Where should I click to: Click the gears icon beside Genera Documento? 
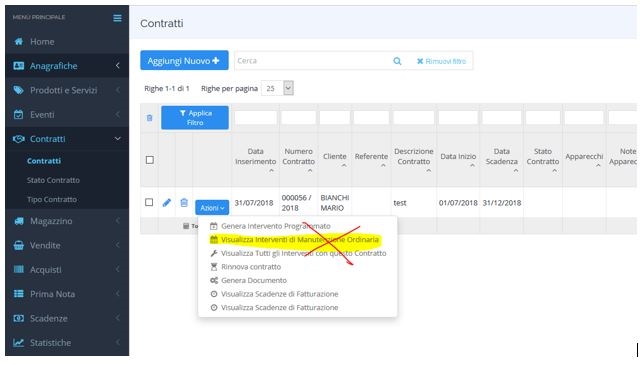214,280
